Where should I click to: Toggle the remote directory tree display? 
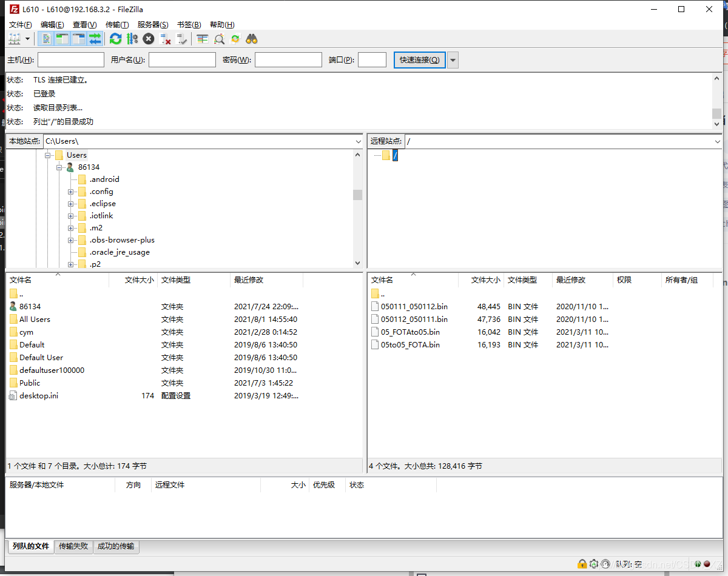click(78, 39)
